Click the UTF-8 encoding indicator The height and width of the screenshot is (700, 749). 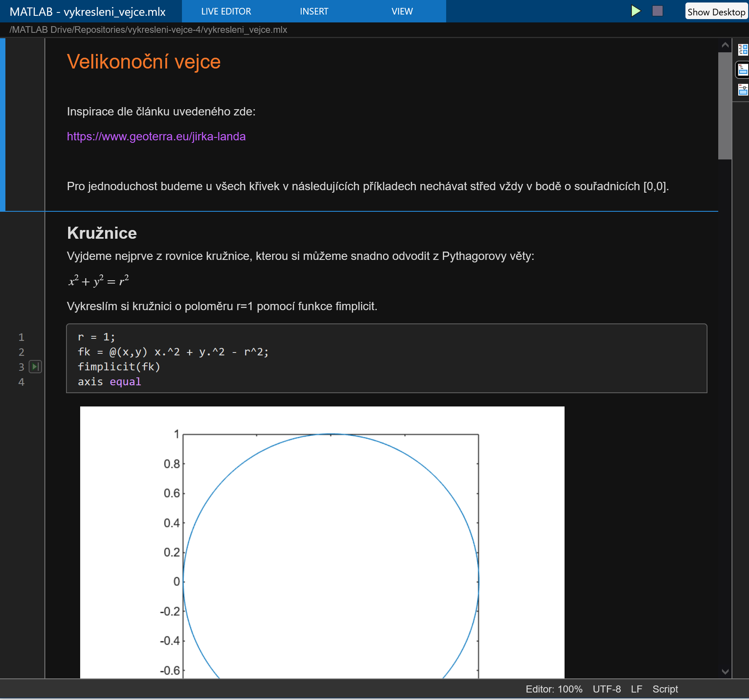(606, 689)
